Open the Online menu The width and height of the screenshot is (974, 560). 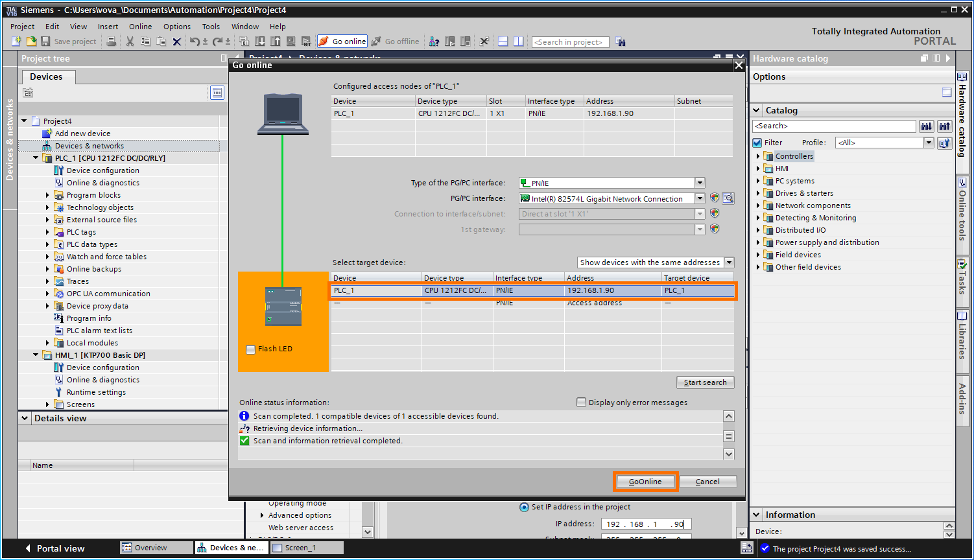click(139, 27)
